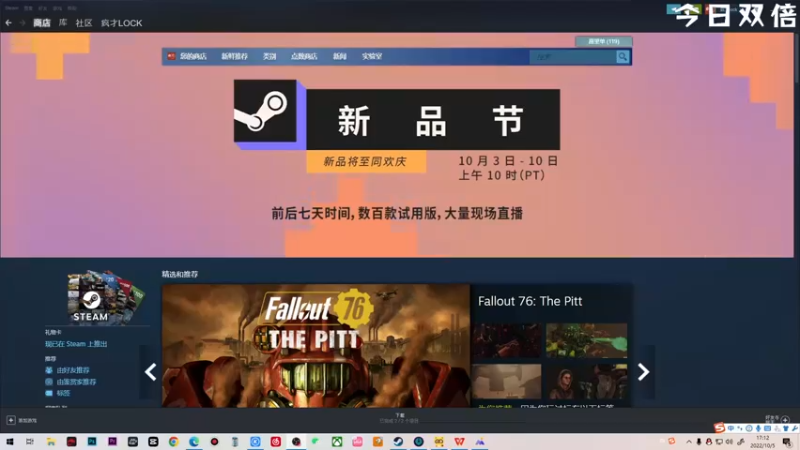Click the 新品将至同欢庆 orange label
Screen dimensions: 800x450
(x=366, y=161)
